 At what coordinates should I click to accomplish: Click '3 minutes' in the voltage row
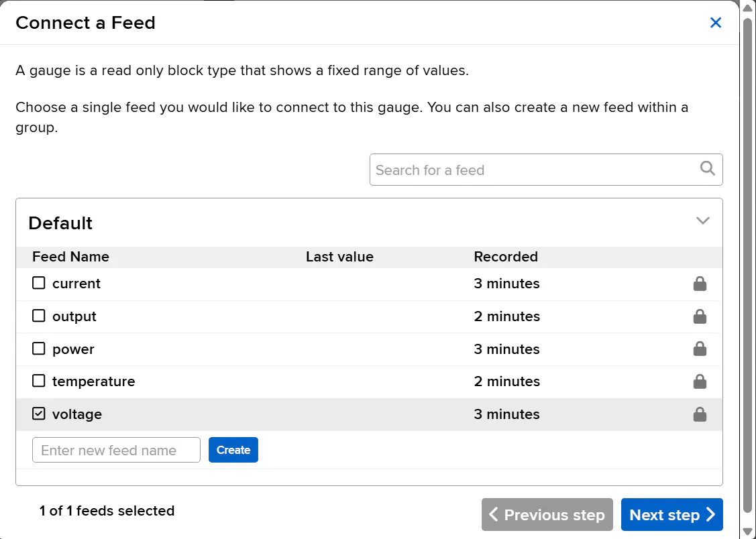(506, 414)
